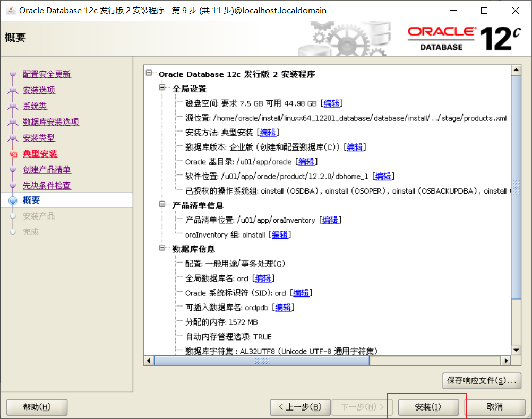
Task: Go to 配置安全更新 step
Action: coord(47,74)
